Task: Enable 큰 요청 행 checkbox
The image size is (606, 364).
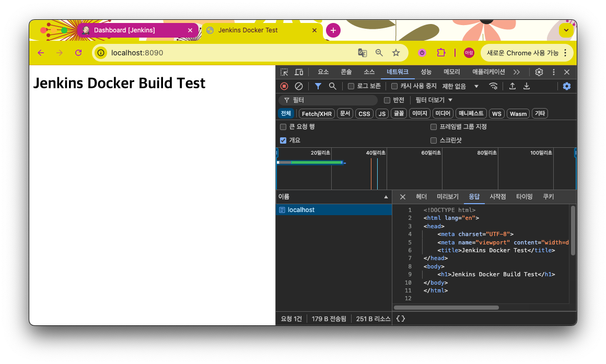Action: click(x=283, y=127)
